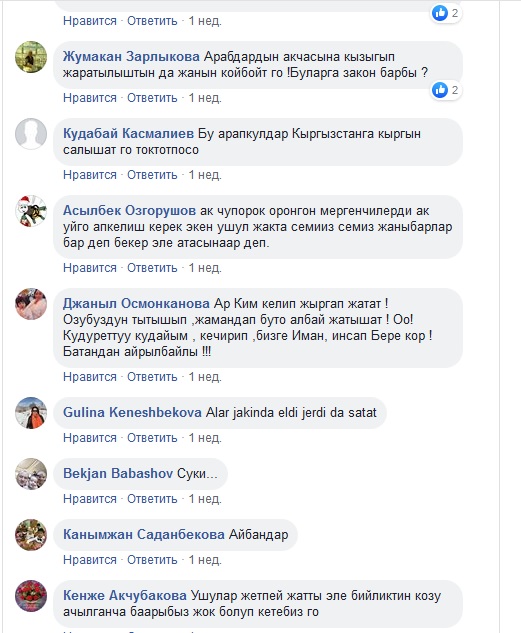This screenshot has height=633, width=521.
Task: Open Джаныл Осмонканова's profile picture
Action: point(31,304)
